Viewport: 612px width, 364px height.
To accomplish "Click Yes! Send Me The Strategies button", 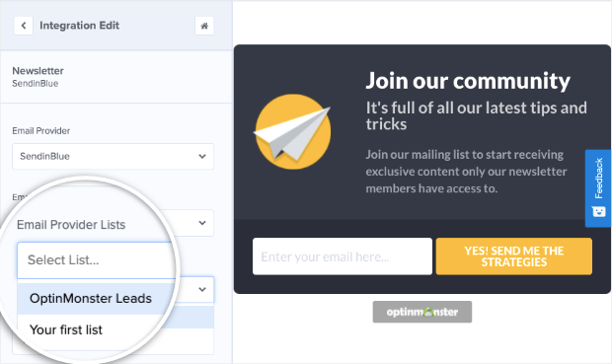I will coord(513,256).
